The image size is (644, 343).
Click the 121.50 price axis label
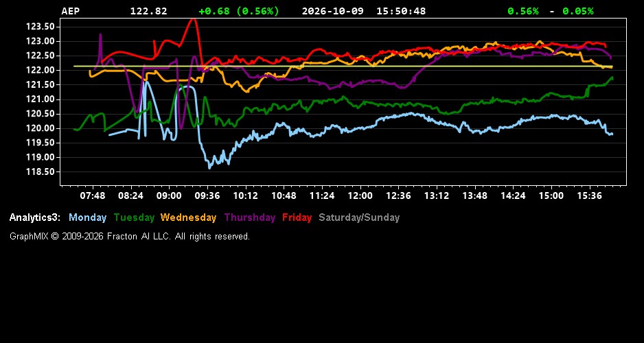pyautogui.click(x=41, y=85)
